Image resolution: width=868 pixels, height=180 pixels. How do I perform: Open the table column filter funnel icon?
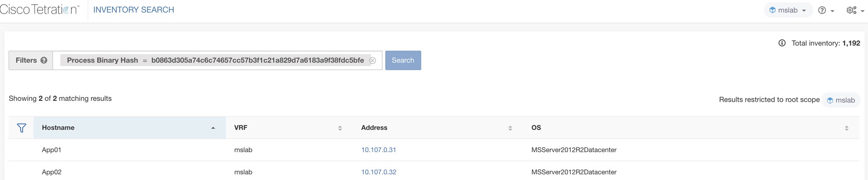(x=22, y=128)
